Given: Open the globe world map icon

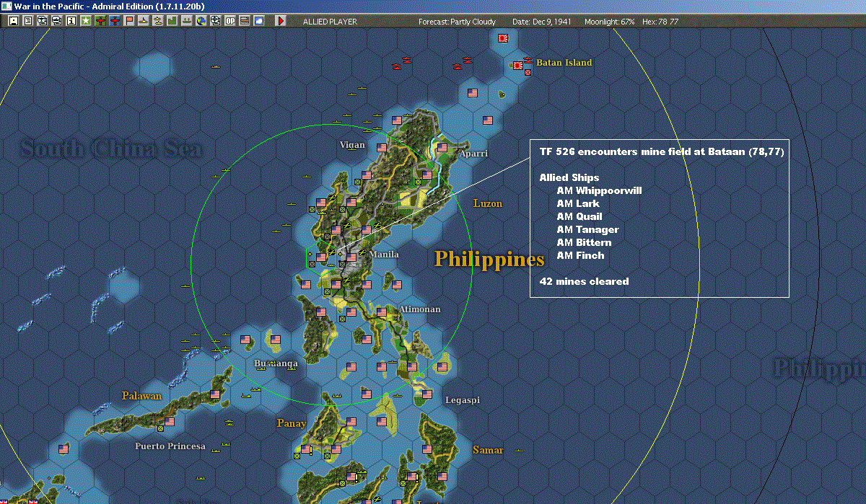Looking at the screenshot, I should pyautogui.click(x=201, y=21).
